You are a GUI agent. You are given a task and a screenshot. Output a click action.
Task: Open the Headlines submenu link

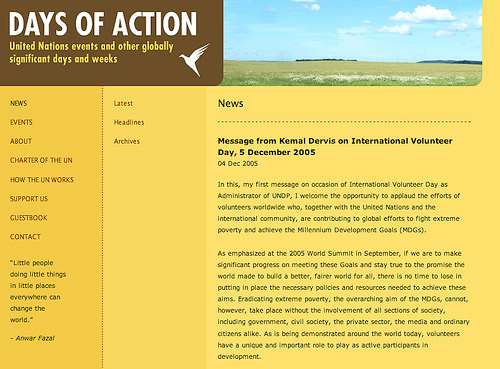point(129,122)
